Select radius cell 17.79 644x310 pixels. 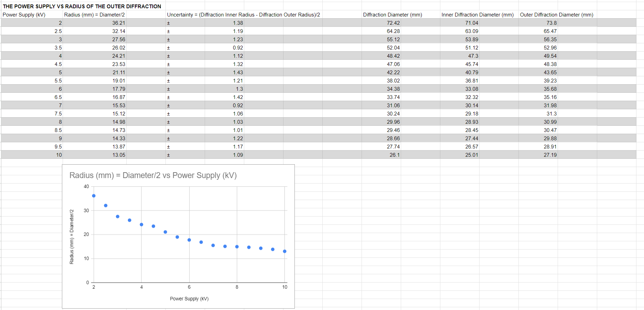[x=119, y=89]
